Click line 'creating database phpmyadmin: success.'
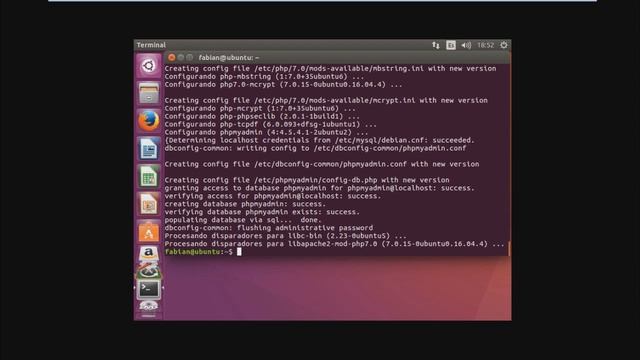Viewport: 640px width, 360px height. 245,204
